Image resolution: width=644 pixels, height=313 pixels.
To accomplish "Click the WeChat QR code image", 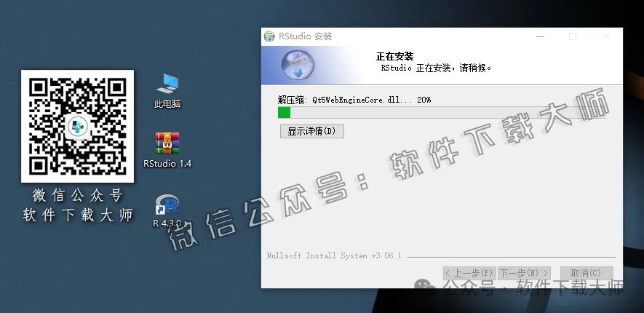I will [77, 126].
